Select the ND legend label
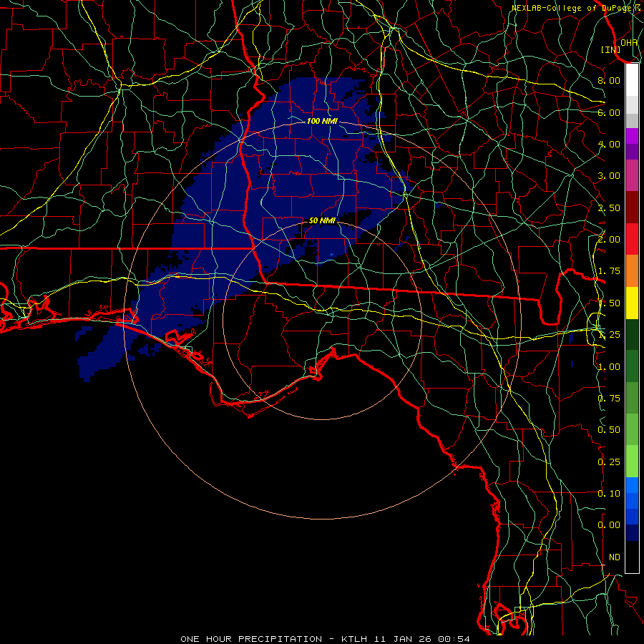Screen dimensions: 644x644 (x=615, y=557)
